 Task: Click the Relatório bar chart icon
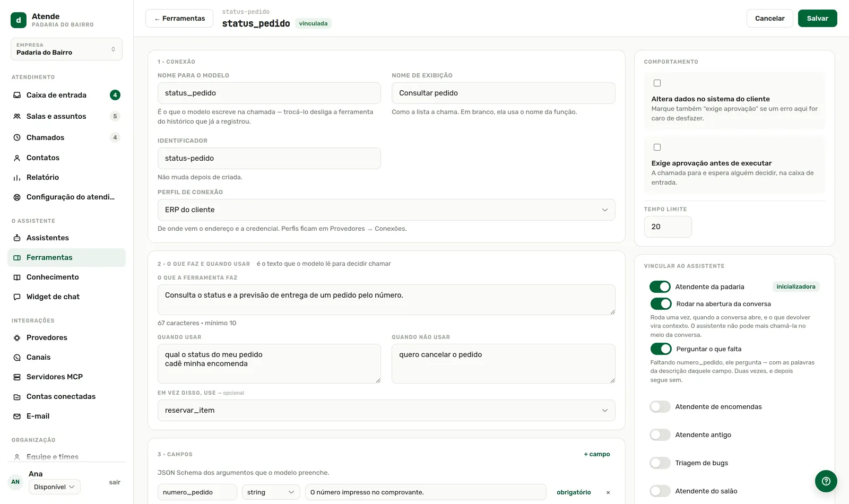[x=17, y=177]
